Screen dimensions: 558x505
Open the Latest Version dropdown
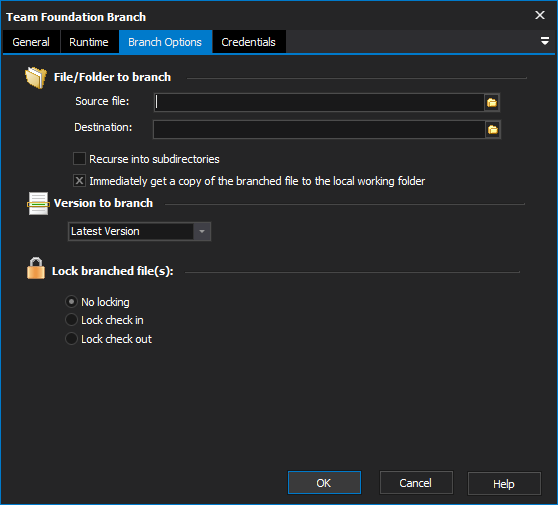click(139, 231)
